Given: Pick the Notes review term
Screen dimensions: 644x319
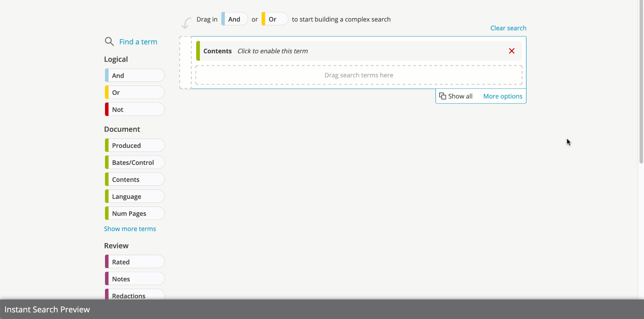Looking at the screenshot, I should [x=135, y=279].
